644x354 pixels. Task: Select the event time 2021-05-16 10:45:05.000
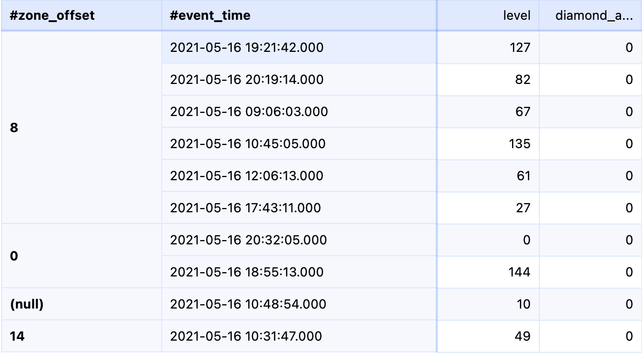point(248,144)
